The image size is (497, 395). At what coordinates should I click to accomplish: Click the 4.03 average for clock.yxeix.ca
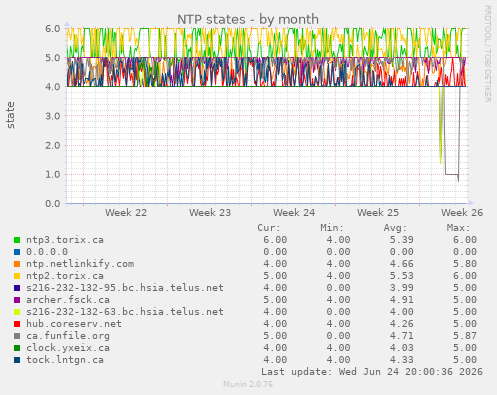[402, 348]
